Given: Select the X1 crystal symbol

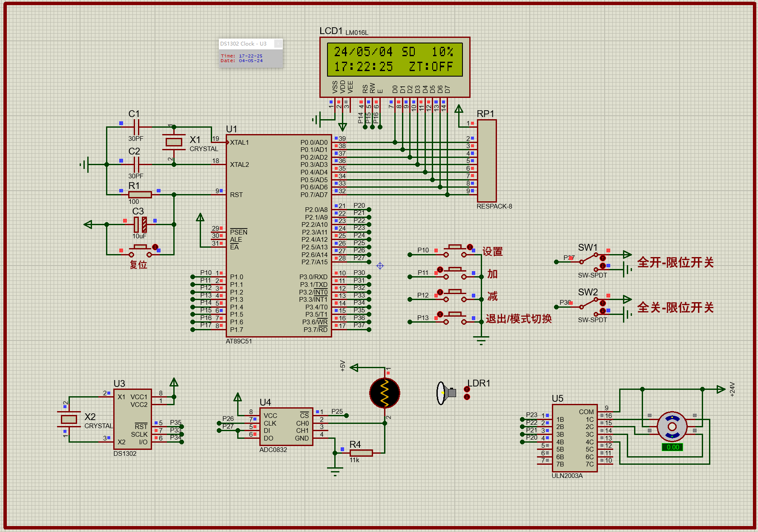Looking at the screenshot, I should (174, 142).
